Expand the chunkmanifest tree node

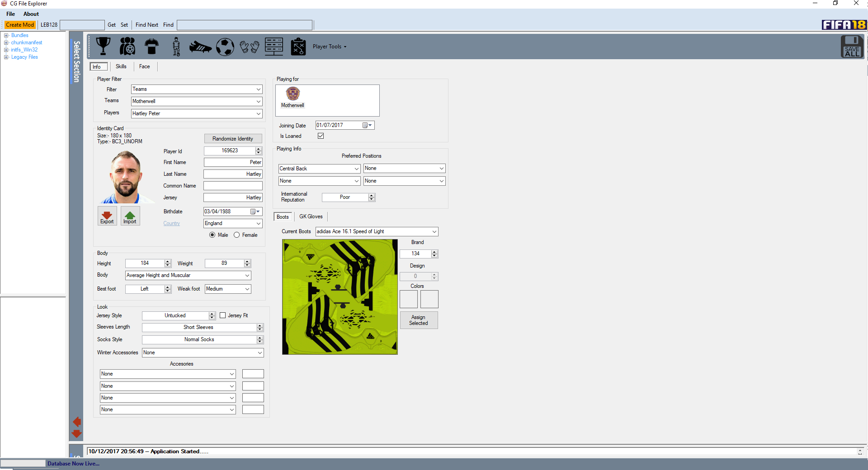[x=6, y=42]
